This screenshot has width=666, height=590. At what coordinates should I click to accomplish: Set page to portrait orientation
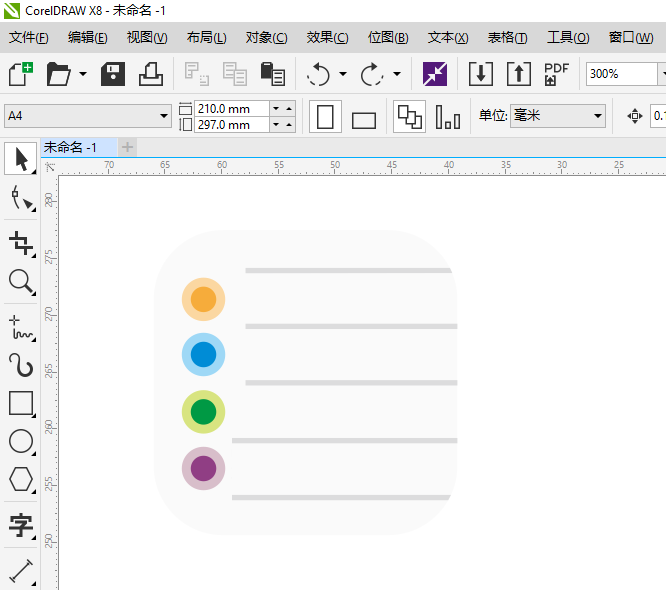pos(324,117)
